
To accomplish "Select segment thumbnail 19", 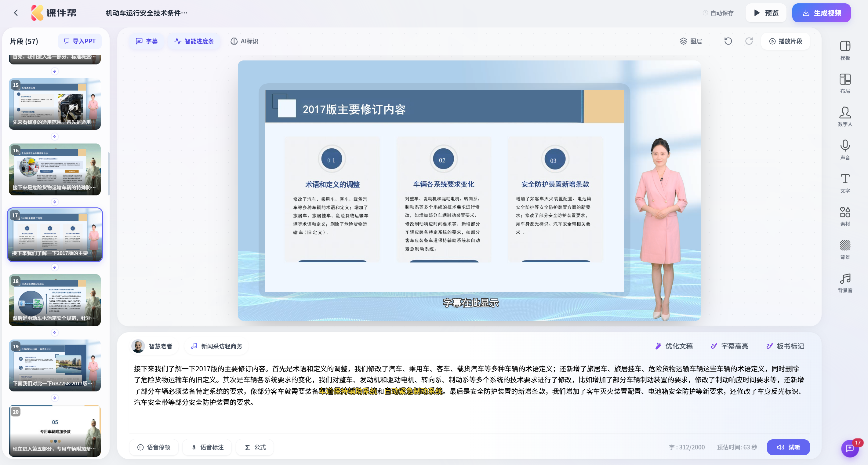I will (55, 365).
